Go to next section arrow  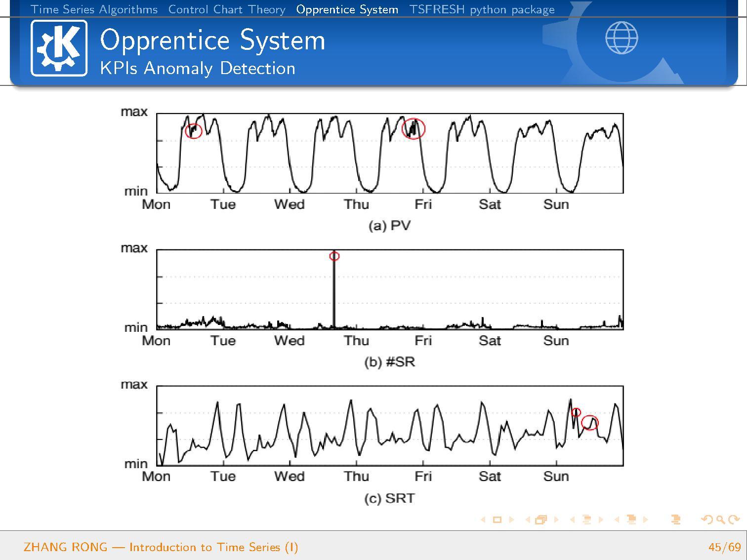[645, 520]
